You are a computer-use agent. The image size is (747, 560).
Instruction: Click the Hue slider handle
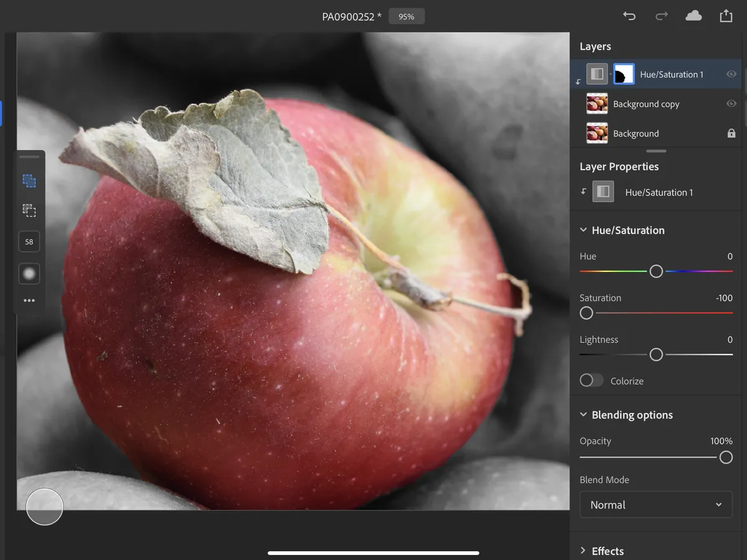(656, 271)
